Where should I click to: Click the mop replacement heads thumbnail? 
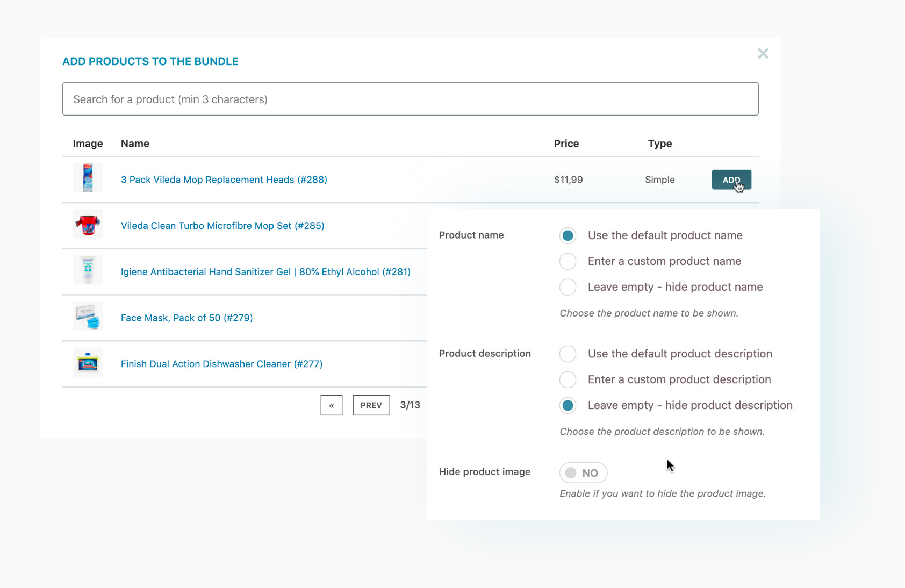coord(88,178)
